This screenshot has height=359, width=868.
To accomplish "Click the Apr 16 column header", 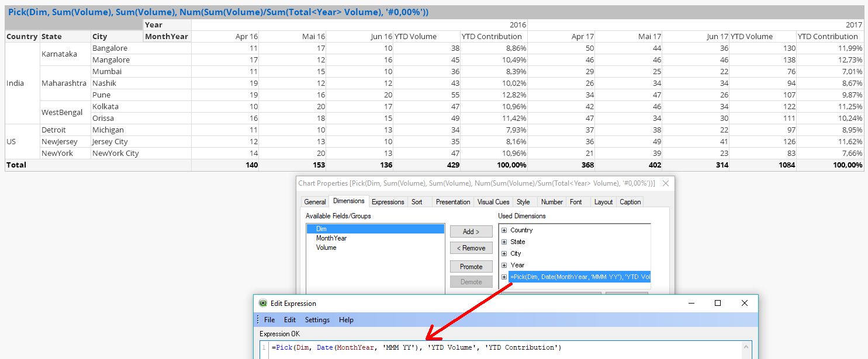I will tap(226, 36).
